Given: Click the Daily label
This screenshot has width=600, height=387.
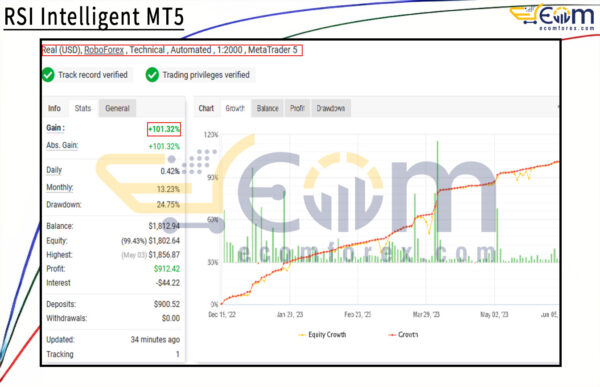Looking at the screenshot, I should click(54, 170).
